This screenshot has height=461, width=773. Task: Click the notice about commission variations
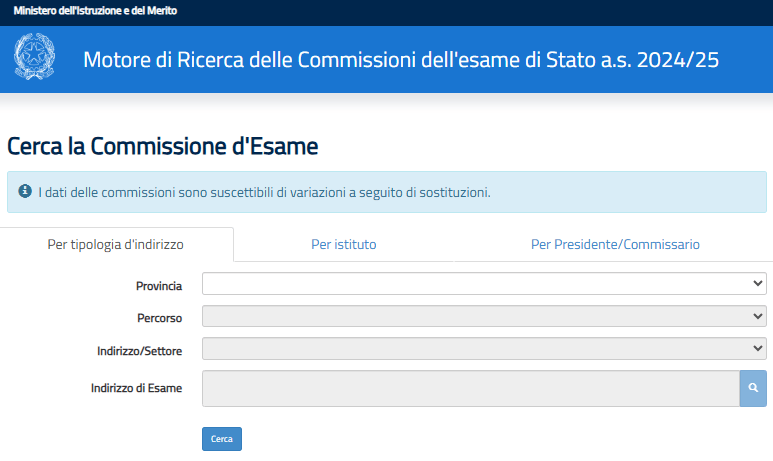click(387, 192)
